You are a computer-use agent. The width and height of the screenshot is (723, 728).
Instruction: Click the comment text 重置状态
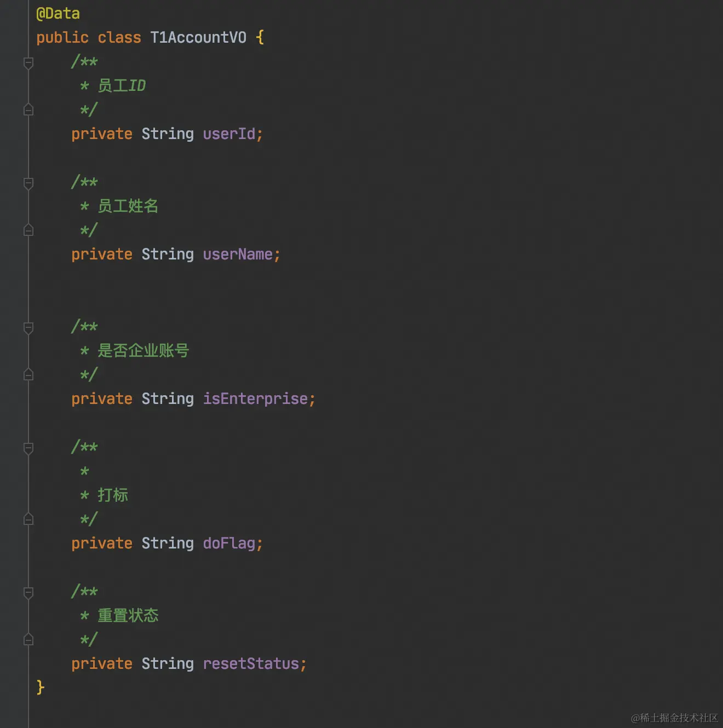[128, 616]
